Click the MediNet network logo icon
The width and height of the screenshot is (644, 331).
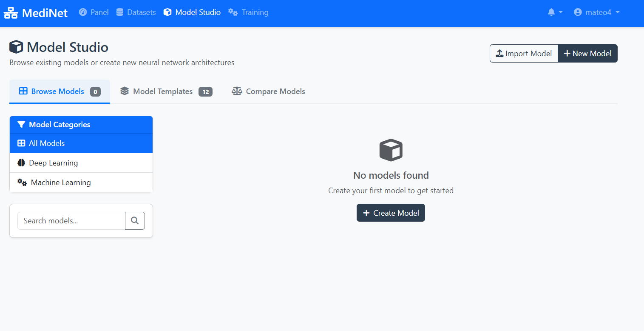10,12
